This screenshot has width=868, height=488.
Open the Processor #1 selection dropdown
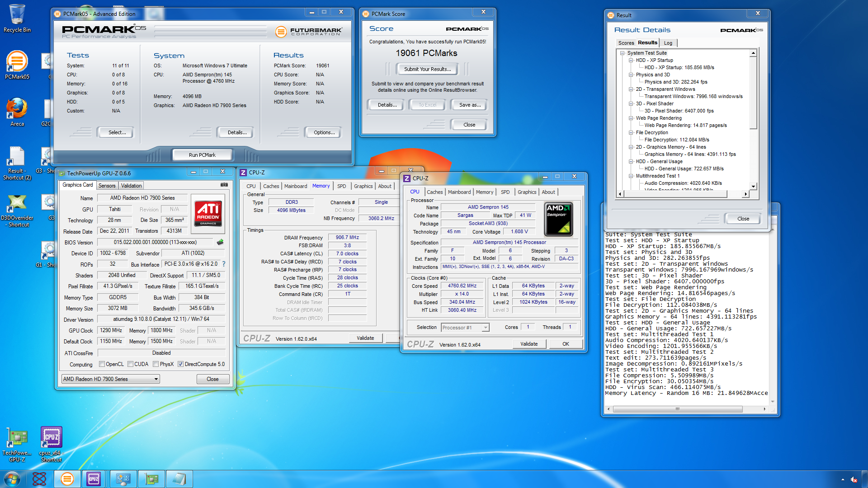click(465, 328)
